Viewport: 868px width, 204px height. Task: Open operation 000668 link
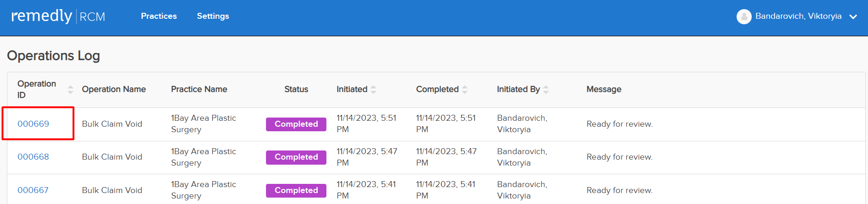tap(33, 157)
